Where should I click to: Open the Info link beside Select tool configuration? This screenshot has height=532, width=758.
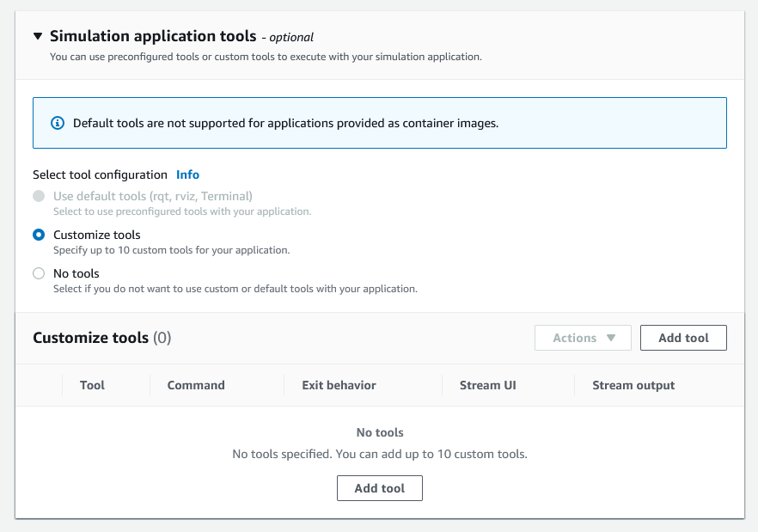187,174
